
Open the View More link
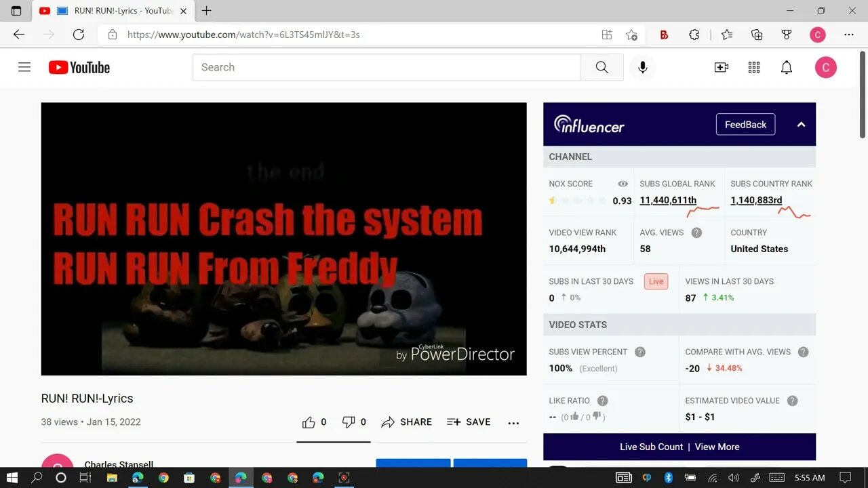[x=717, y=447]
